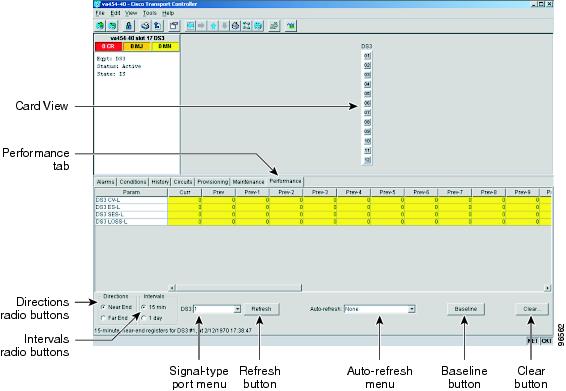Click the rightmost green chart toolbar icon

pyautogui.click(x=291, y=26)
